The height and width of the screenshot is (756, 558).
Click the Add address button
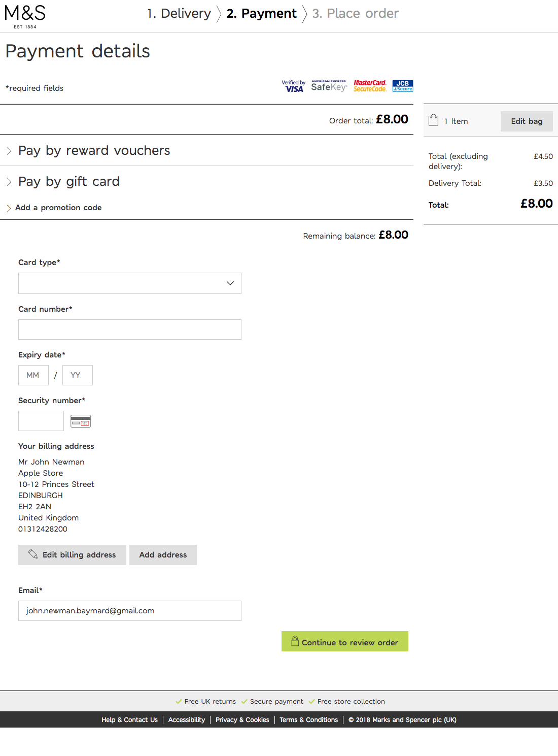[163, 555]
